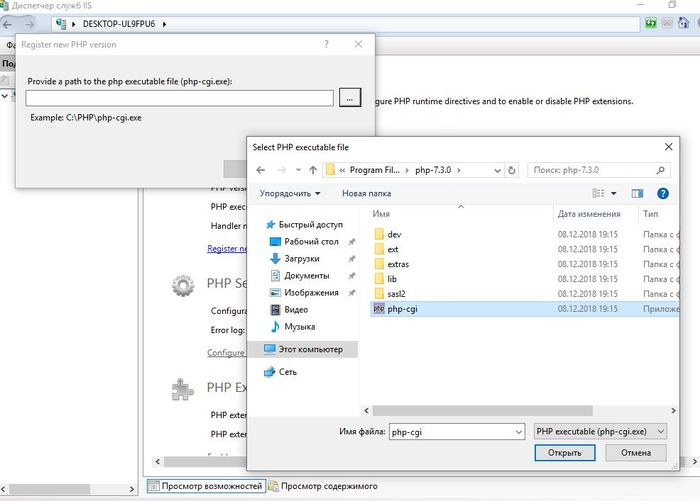Click the browse '...' button
The width and height of the screenshot is (700, 501).
point(349,98)
